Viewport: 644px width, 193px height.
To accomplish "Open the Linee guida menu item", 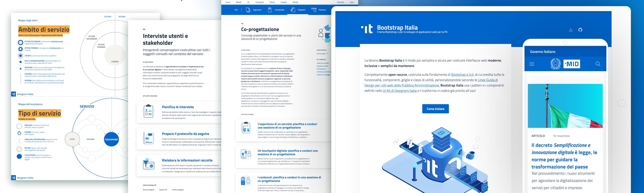I will pyautogui.click(x=259, y=2).
